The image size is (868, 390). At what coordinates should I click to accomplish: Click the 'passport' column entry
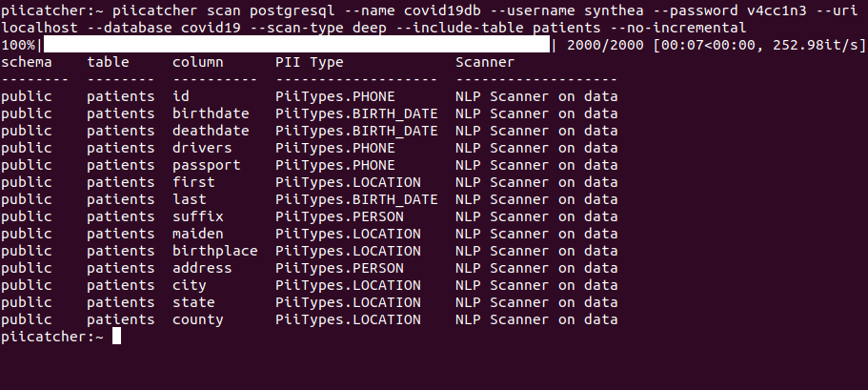pos(207,165)
